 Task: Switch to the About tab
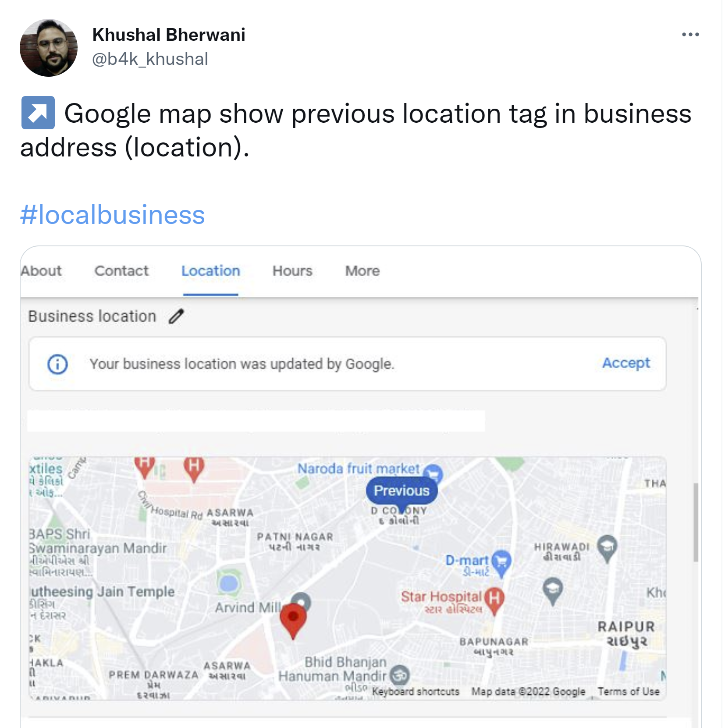tap(41, 271)
